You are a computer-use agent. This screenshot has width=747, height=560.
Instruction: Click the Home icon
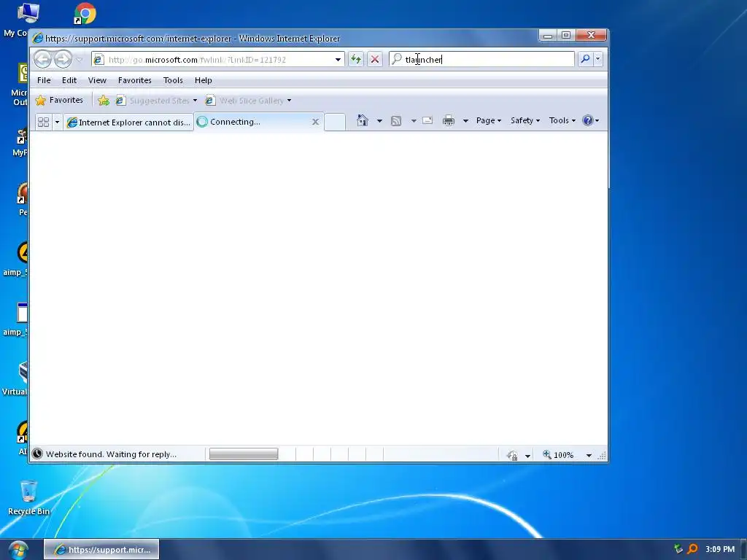pos(363,120)
